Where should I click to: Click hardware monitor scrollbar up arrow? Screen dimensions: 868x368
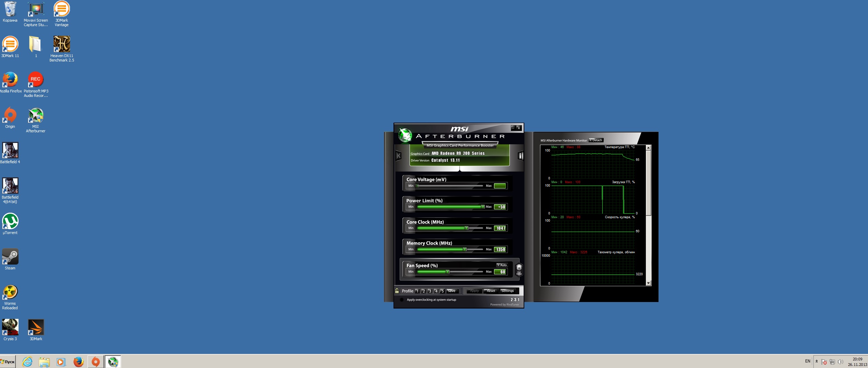pos(648,147)
